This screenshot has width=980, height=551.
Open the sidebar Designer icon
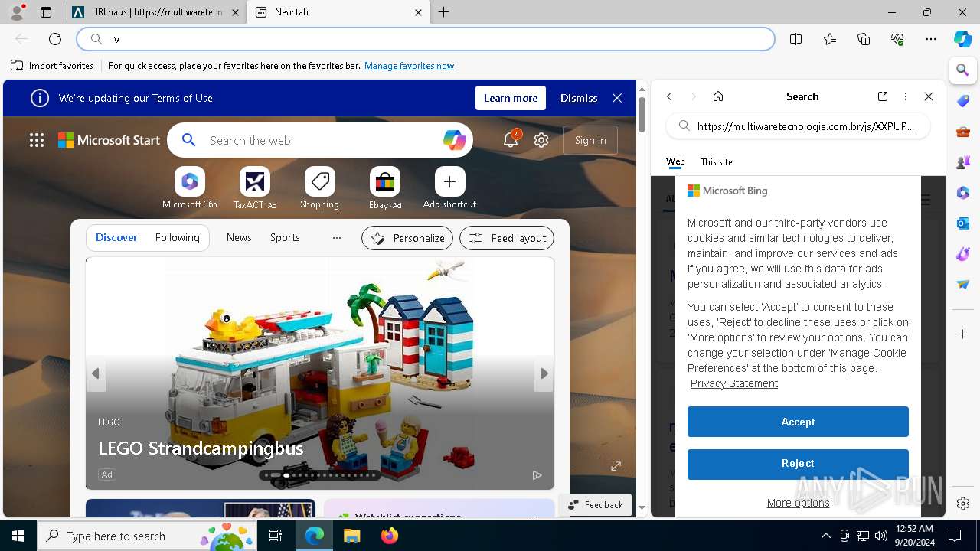coord(963,254)
